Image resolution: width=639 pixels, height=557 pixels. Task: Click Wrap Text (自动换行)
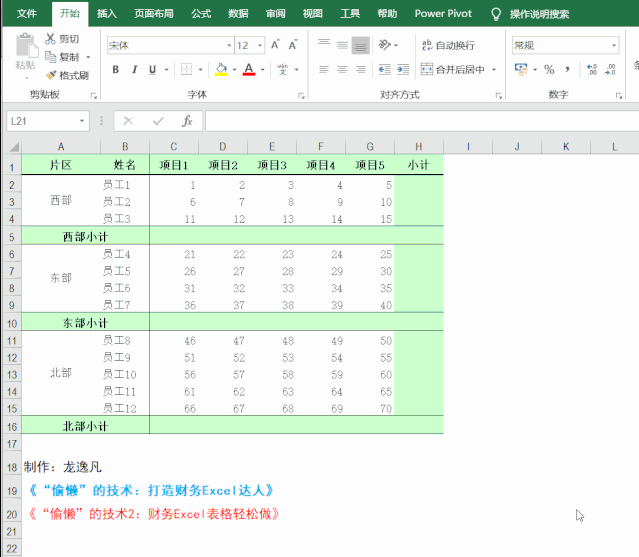pyautogui.click(x=448, y=45)
